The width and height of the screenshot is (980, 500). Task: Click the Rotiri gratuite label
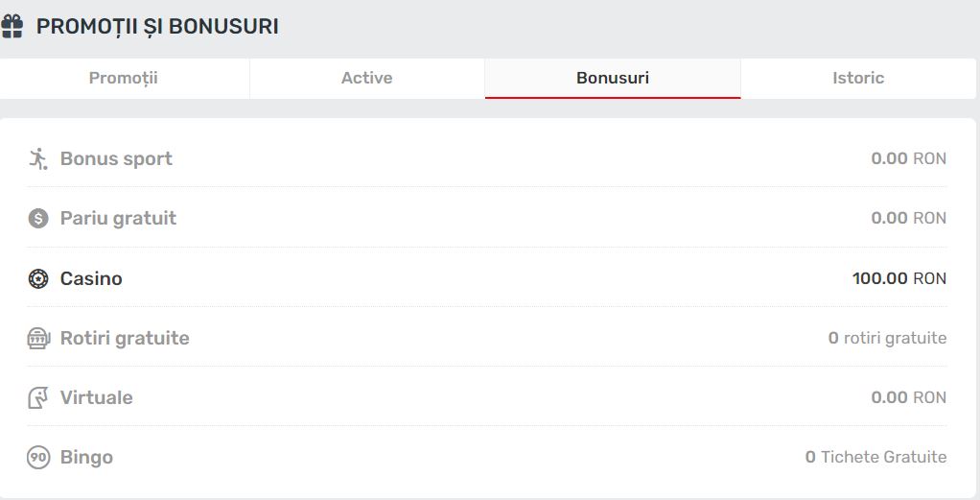point(125,338)
